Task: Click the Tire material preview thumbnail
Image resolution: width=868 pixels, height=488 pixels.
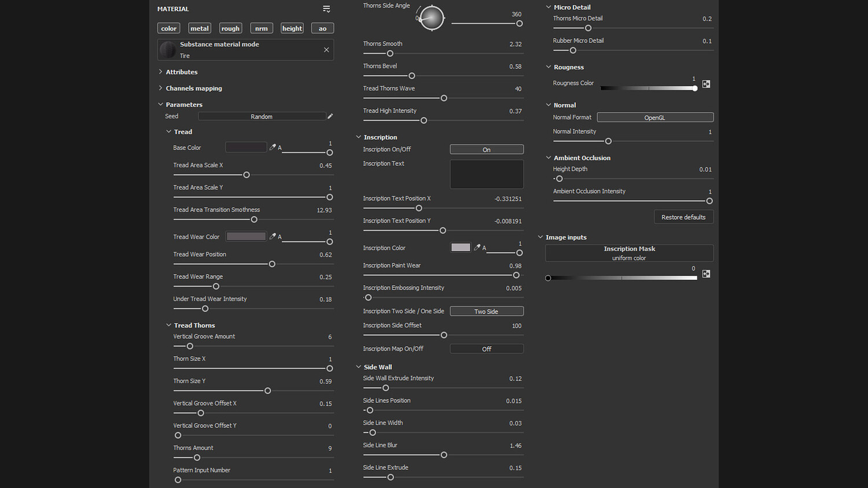Action: click(168, 50)
